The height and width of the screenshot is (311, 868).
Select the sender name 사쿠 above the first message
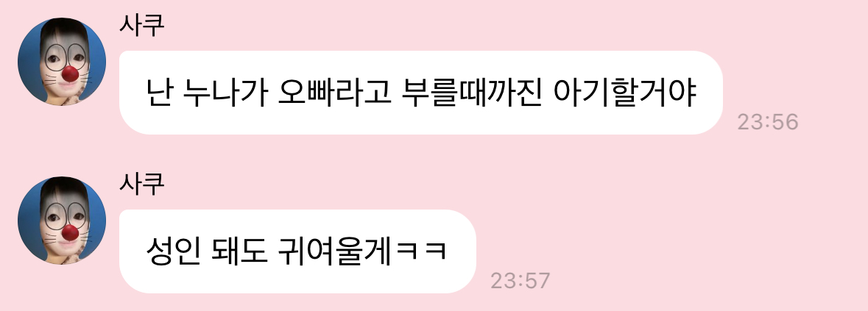tap(141, 26)
